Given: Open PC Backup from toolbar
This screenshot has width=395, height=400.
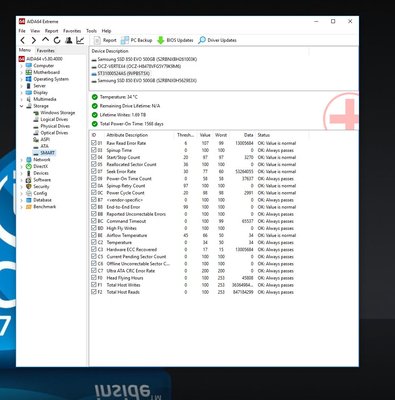Looking at the screenshot, I should pyautogui.click(x=136, y=40).
